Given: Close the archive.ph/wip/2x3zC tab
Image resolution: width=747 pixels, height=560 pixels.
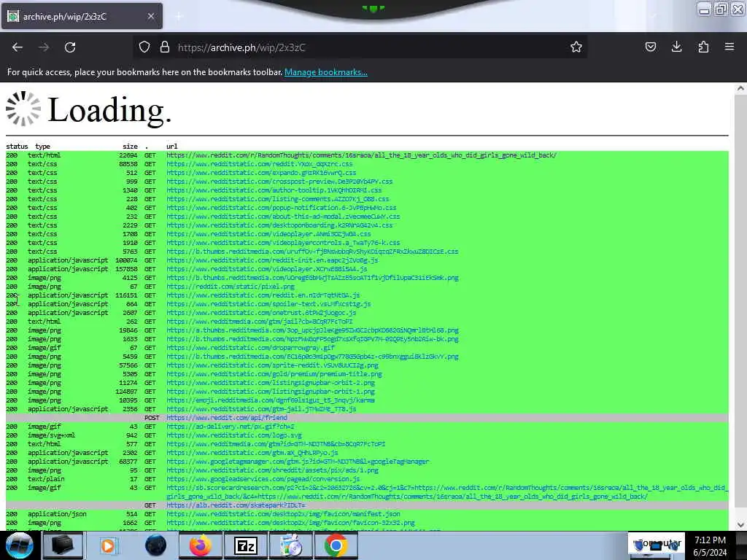Looking at the screenshot, I should (150, 16).
